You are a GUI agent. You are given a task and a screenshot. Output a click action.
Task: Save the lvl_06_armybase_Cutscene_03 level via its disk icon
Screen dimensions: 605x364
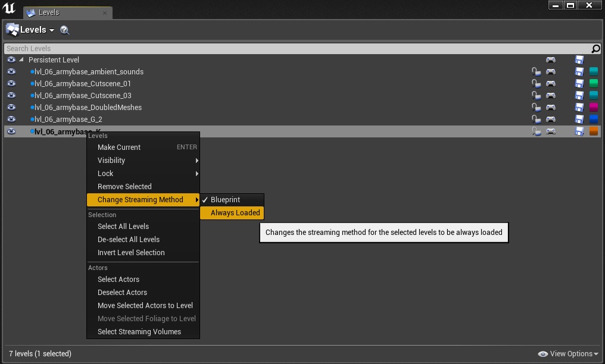point(579,96)
